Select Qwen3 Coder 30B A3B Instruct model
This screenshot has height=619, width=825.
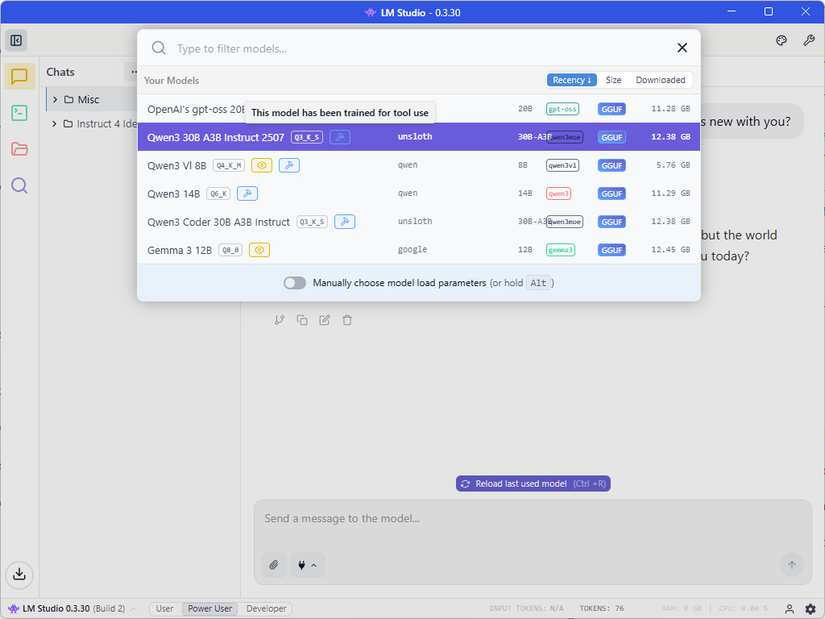coord(219,222)
